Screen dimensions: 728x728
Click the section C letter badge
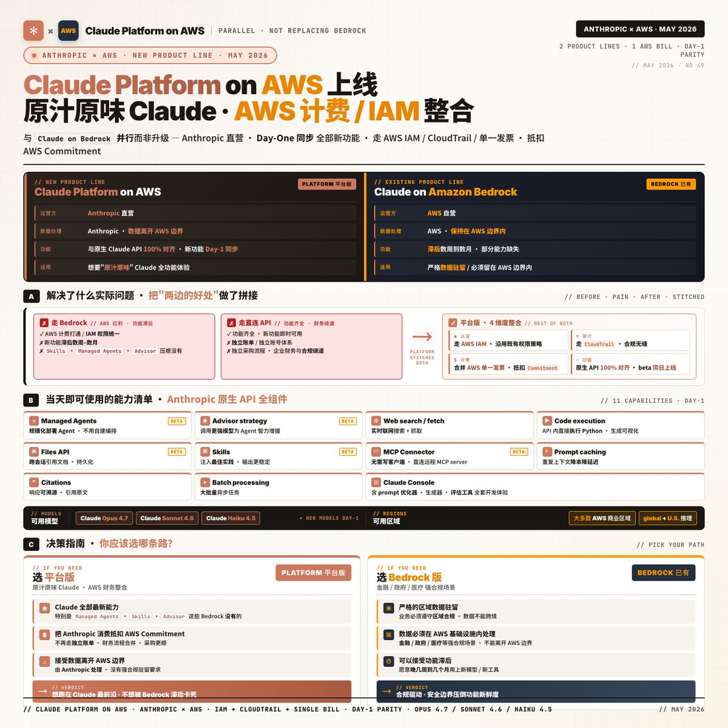pos(32,544)
